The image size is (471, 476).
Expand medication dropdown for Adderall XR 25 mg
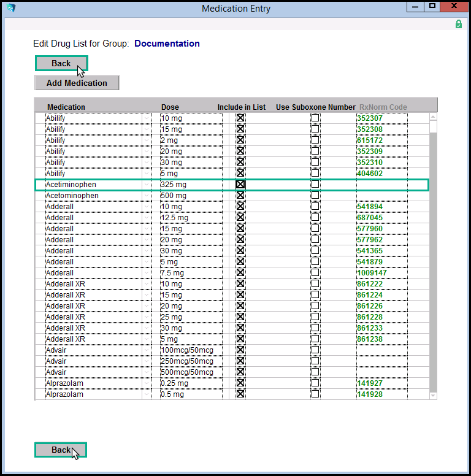146,317
